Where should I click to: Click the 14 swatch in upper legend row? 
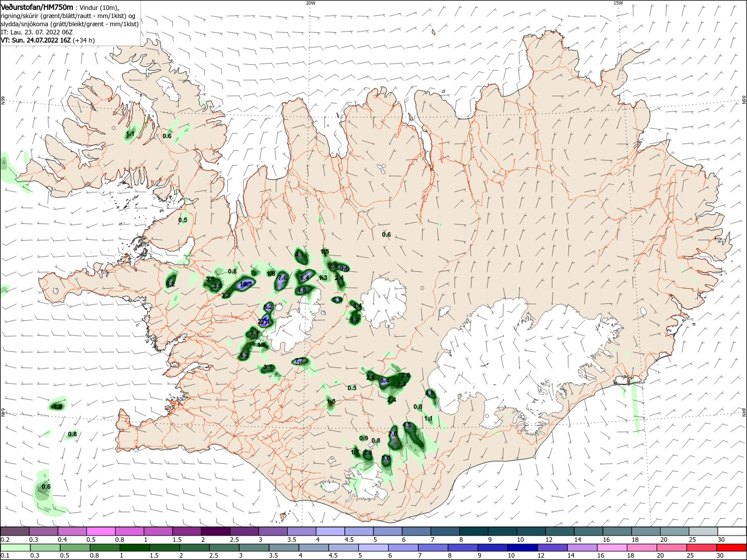click(588, 531)
